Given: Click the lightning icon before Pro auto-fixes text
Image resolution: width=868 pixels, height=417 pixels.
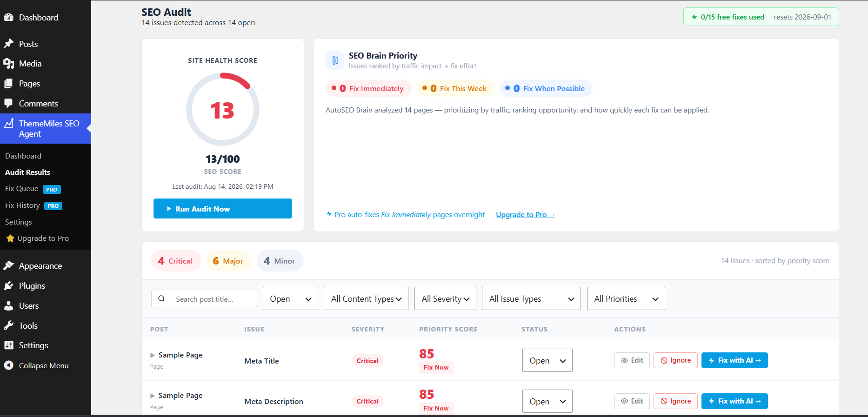Looking at the screenshot, I should 329,214.
